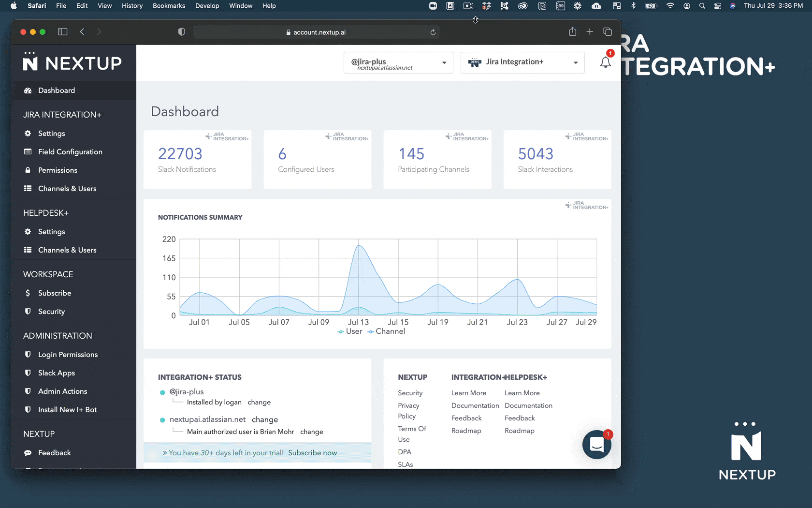Open HelpDesk+ Documentation link
Viewport: 812px width, 508px height.
click(528, 406)
